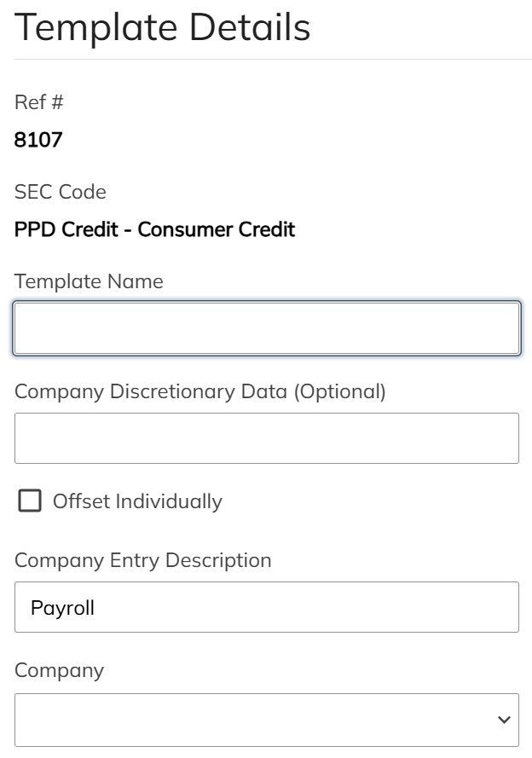
Task: Click the Company label above dropdown
Action: coord(59,670)
